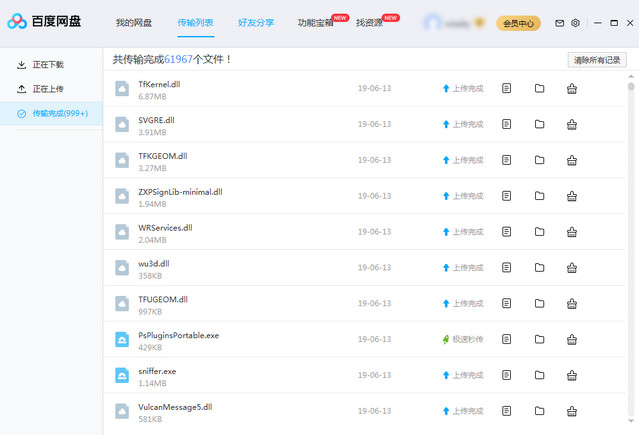Switch to 我的网盘 tab
Screen dimensions: 639x435
click(x=134, y=22)
